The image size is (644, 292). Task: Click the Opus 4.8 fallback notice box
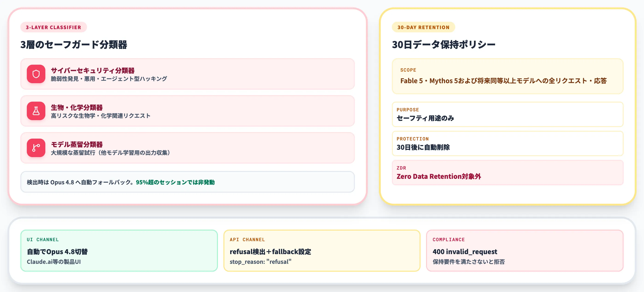(188, 182)
